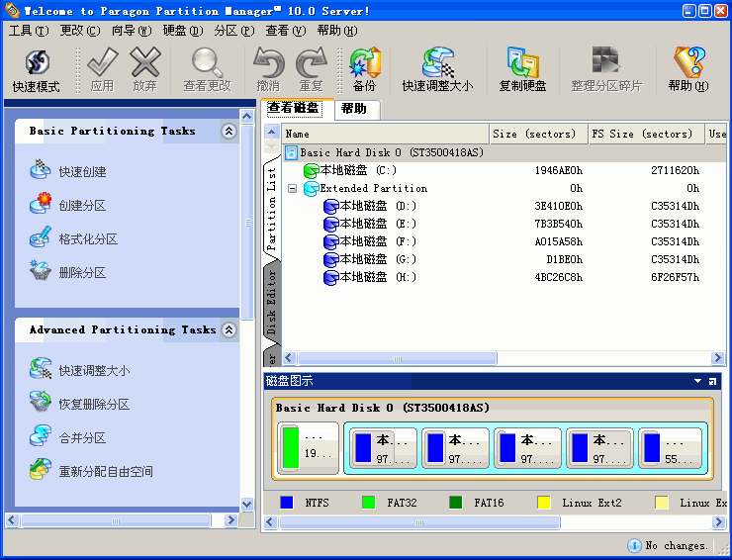Open the 查看(V) menu

tap(286, 31)
